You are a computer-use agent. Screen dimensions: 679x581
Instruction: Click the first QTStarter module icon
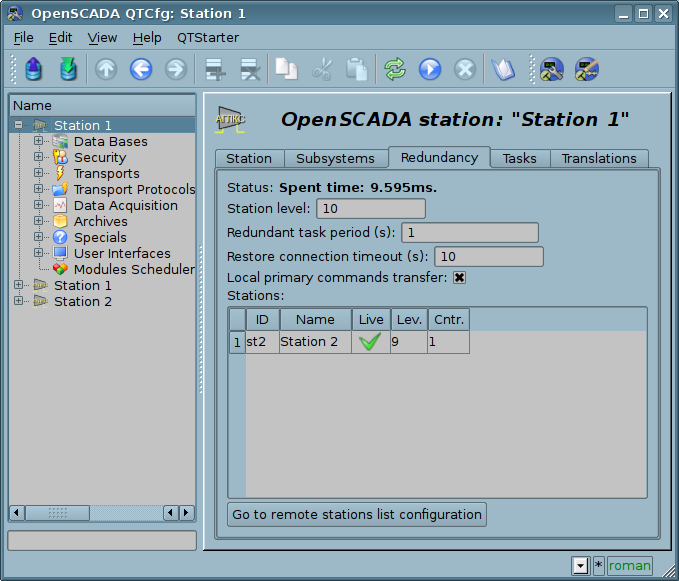(552, 69)
